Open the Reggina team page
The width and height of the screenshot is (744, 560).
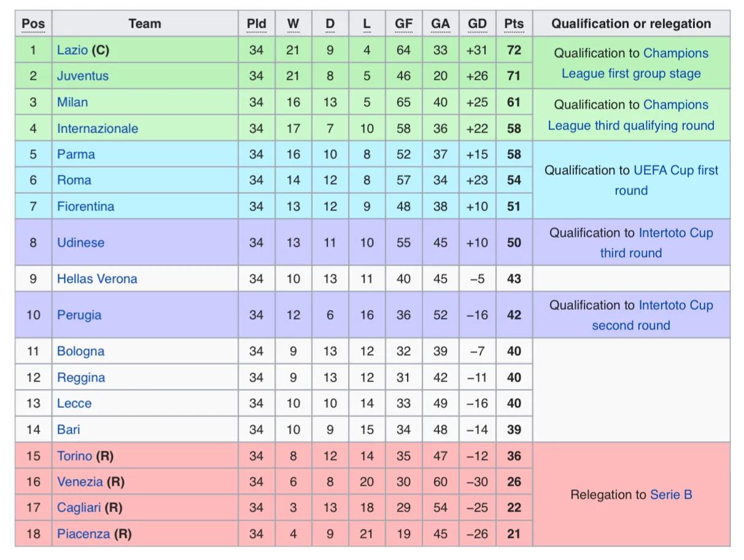pyautogui.click(x=80, y=378)
